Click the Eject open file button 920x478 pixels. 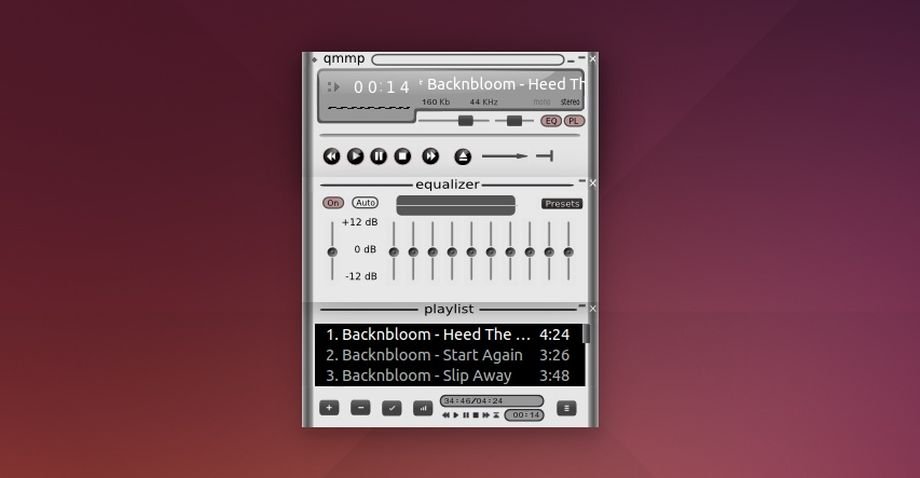click(462, 156)
